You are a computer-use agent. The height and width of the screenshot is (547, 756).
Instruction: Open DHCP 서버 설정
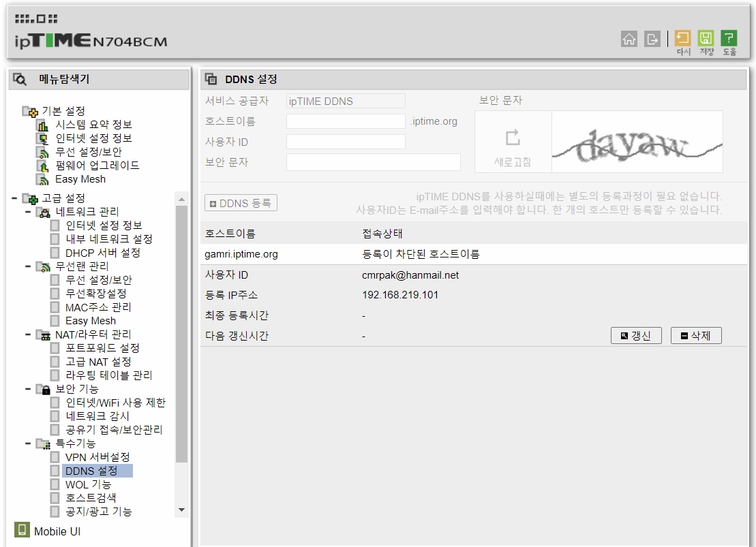click(x=103, y=253)
